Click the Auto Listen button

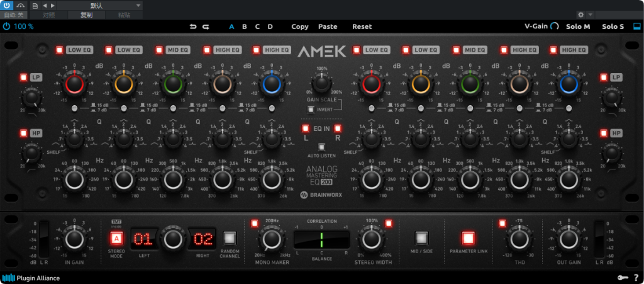pyautogui.click(x=321, y=147)
